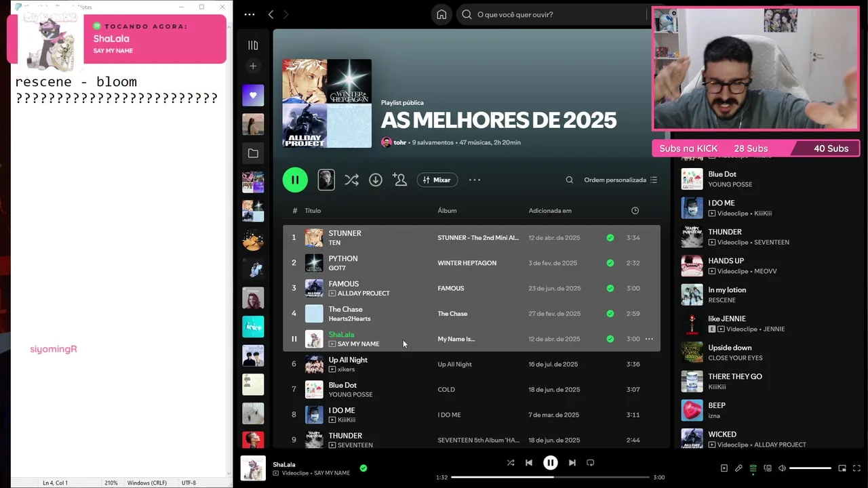The height and width of the screenshot is (488, 868).
Task: Open the playlist preview thumbnail beside pause button
Action: (326, 180)
